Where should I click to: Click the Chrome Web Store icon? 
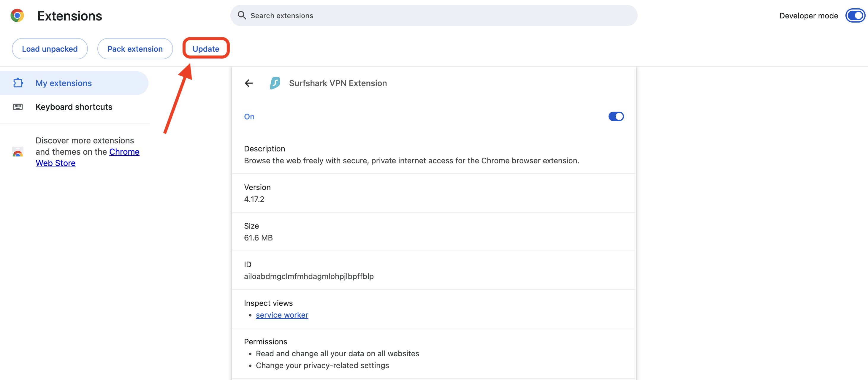[18, 152]
